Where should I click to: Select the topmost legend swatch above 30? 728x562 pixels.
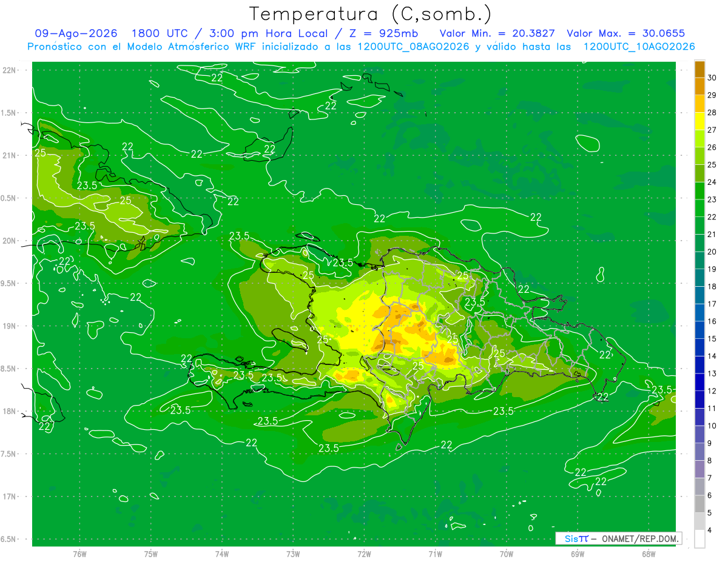[x=699, y=69]
